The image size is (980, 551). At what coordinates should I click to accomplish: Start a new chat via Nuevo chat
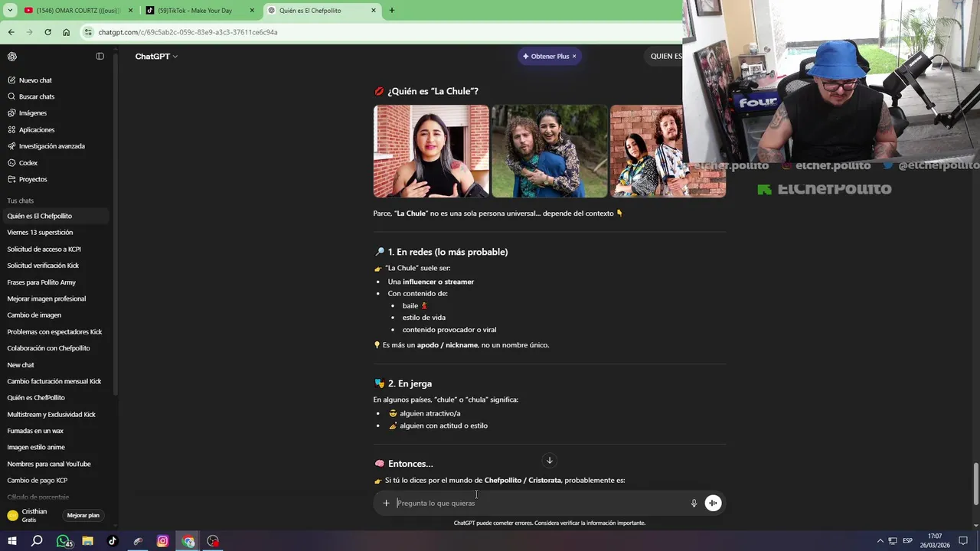(x=35, y=80)
